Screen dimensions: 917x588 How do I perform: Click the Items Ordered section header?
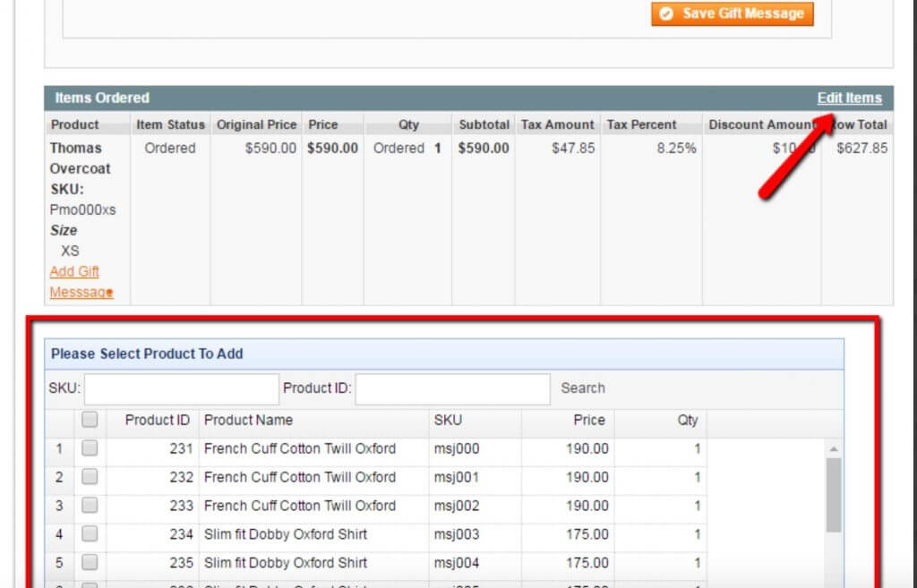pyautogui.click(x=102, y=98)
